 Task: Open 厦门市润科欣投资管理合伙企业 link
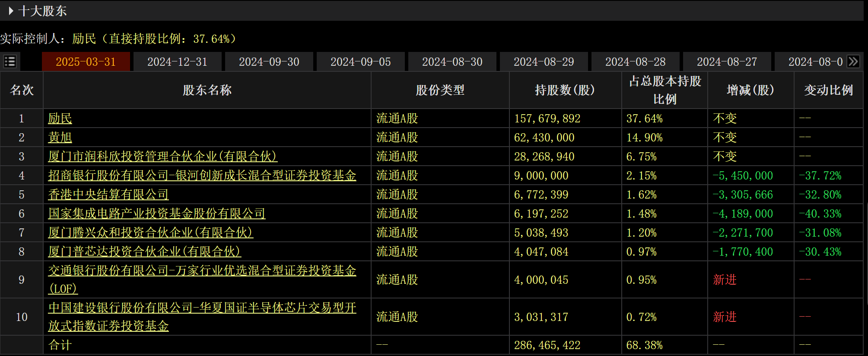tap(163, 157)
